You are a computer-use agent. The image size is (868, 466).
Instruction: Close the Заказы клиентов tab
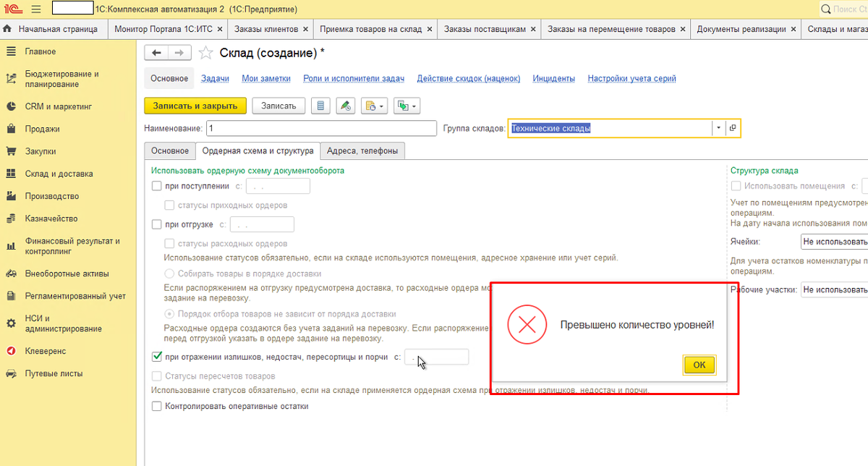coord(305,29)
